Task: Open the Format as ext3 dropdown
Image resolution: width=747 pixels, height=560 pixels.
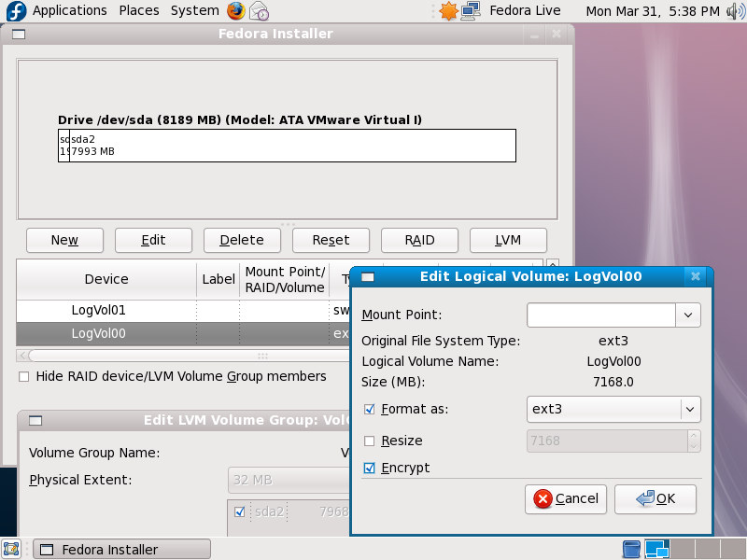Action: click(613, 409)
